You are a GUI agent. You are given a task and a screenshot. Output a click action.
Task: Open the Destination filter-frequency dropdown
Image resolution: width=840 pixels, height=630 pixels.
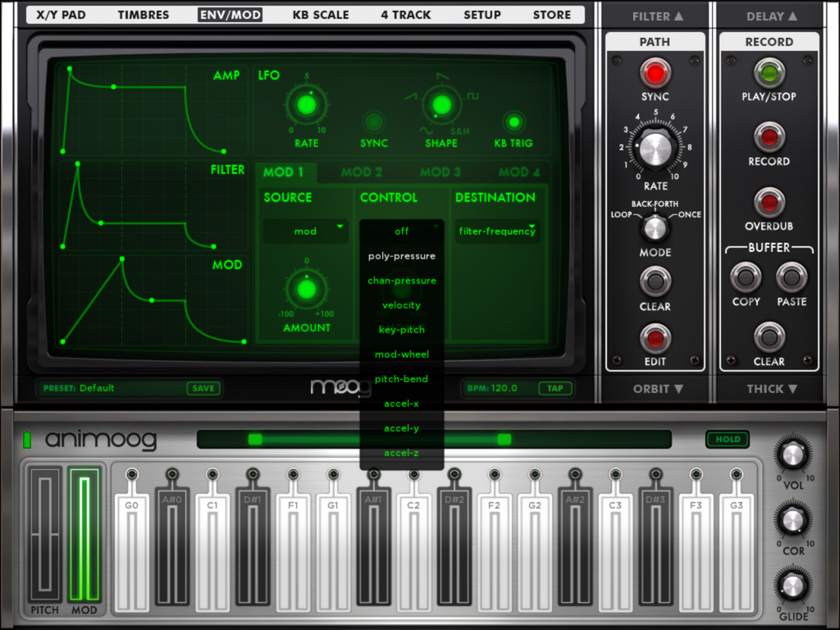click(x=497, y=231)
